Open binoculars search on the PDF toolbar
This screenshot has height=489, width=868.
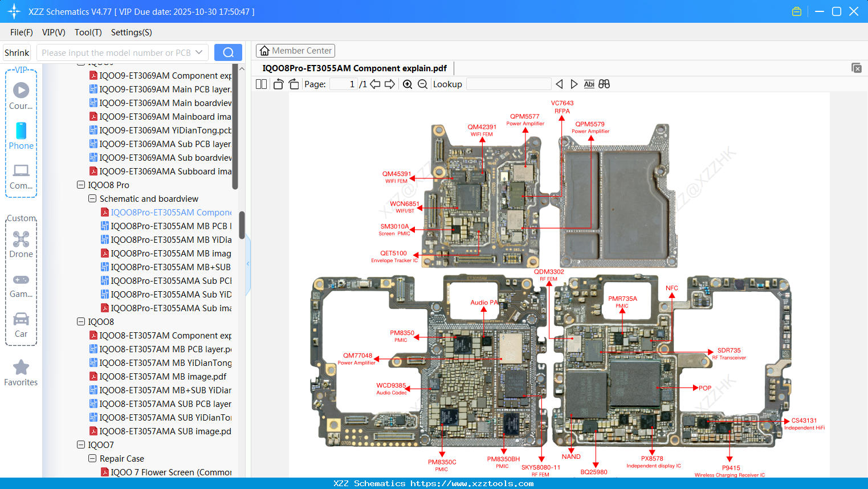[x=604, y=84]
